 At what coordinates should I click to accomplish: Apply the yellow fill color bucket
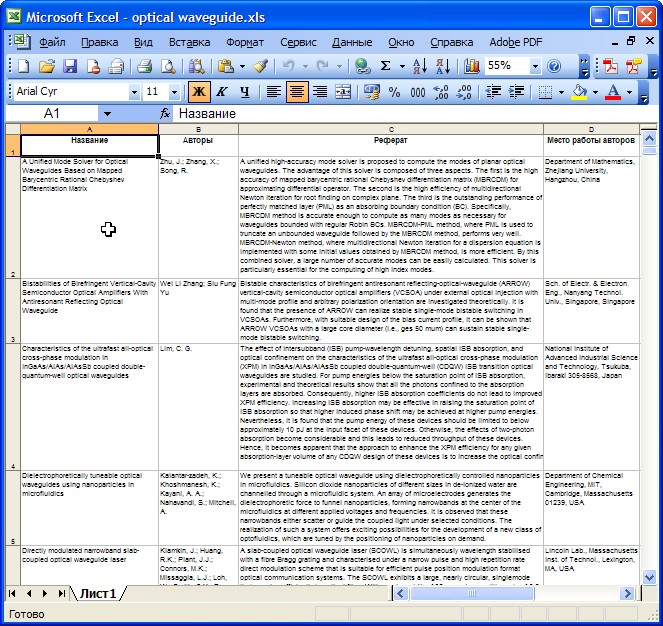coord(578,92)
